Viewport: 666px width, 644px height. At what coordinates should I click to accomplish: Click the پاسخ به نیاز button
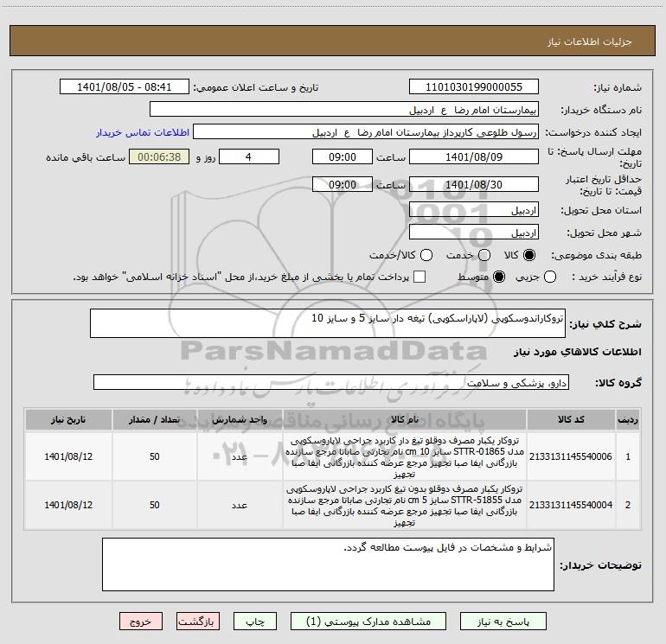(503, 622)
